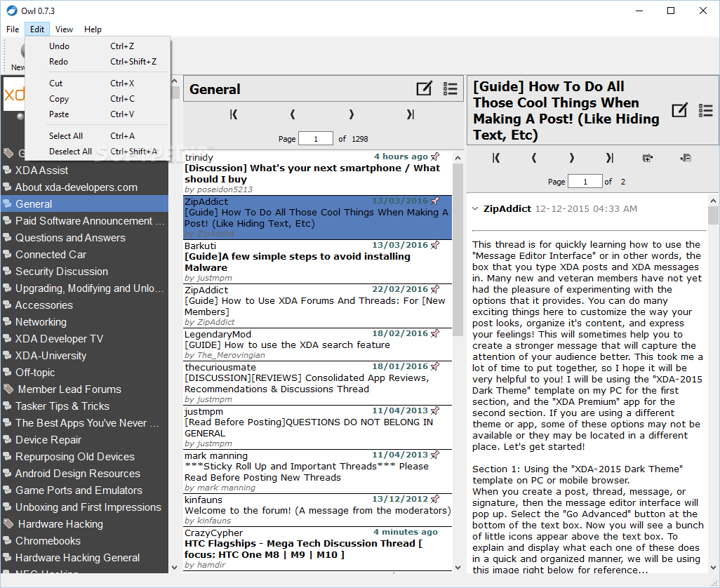Click the page number field in General list
The image size is (720, 588).
click(316, 139)
